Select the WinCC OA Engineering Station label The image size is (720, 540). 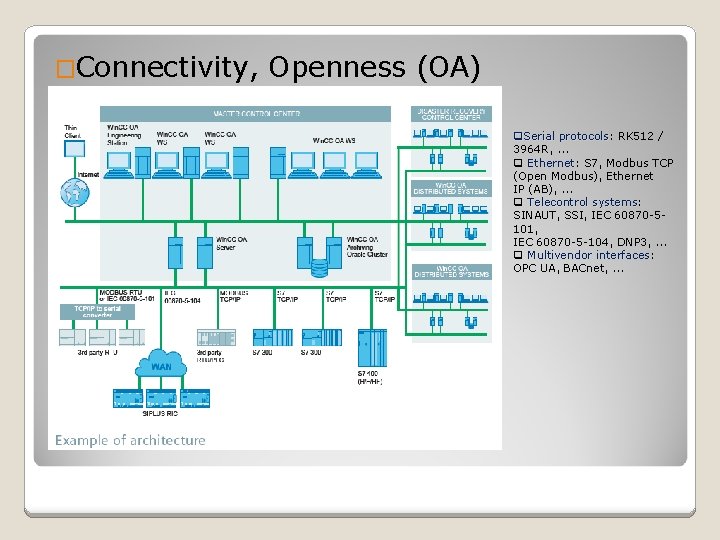(x=124, y=135)
